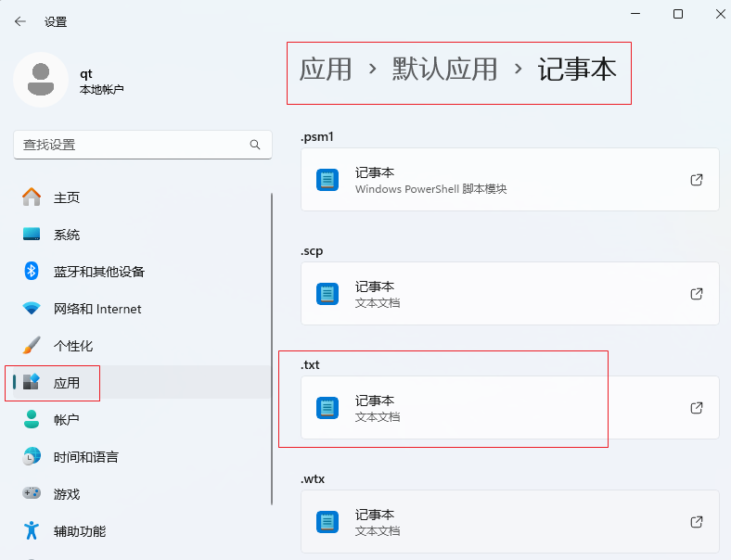Viewport: 731px width, 560px height.
Task: Click the qt user avatar picture
Action: [x=41, y=80]
